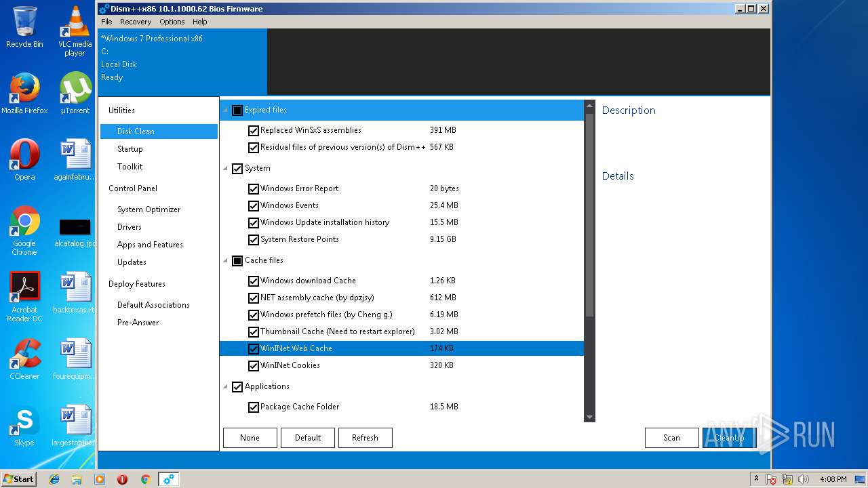Uncheck Thumbnail Cache checkbox
The width and height of the screenshot is (868, 488).
click(254, 331)
